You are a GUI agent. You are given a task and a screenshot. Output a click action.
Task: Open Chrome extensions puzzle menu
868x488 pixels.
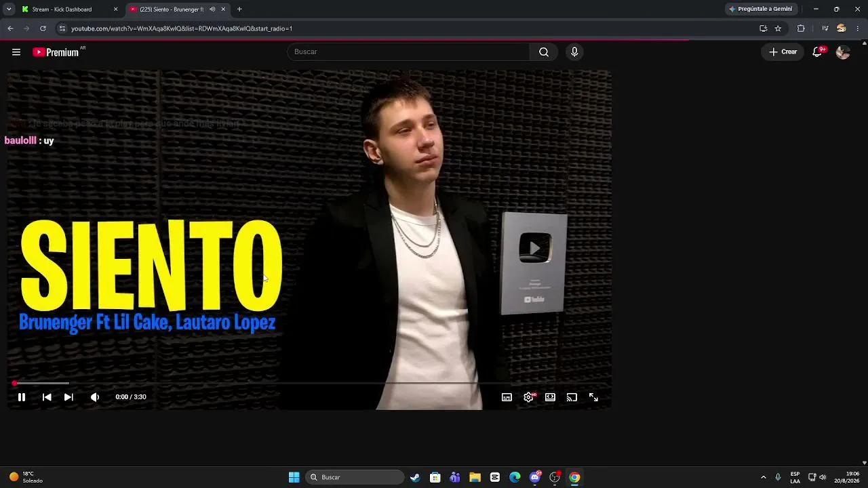(x=801, y=28)
